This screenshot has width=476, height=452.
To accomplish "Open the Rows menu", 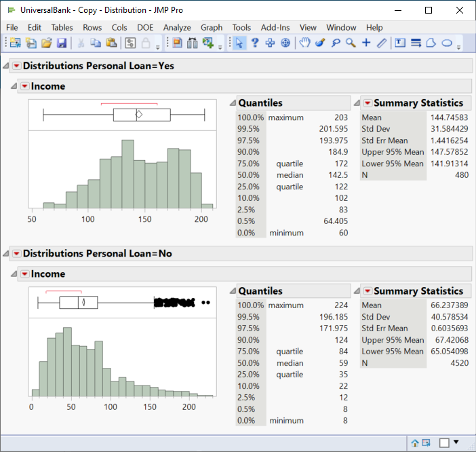I will click(92, 28).
